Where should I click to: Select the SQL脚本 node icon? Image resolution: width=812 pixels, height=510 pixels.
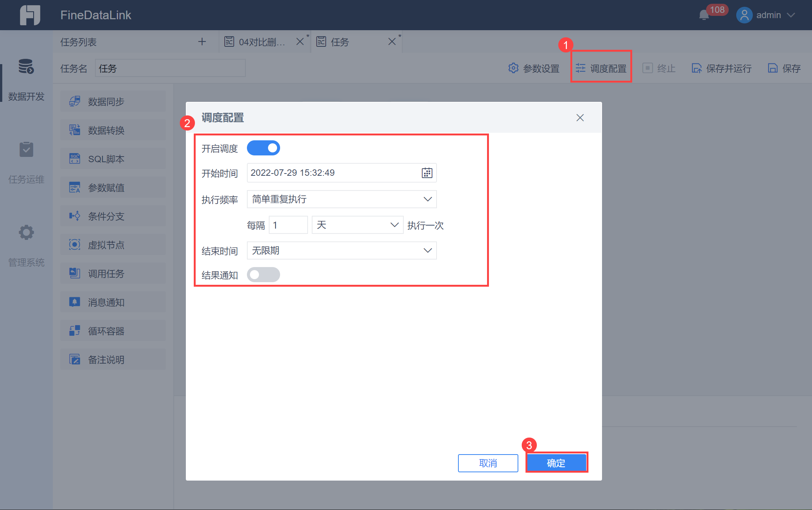click(75, 159)
